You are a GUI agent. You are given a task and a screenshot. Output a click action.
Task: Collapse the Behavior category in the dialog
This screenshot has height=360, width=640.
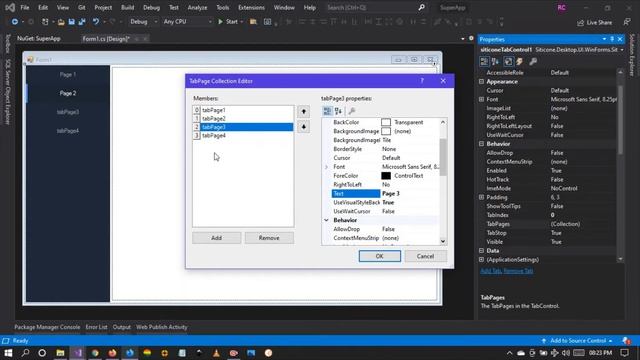(x=326, y=220)
